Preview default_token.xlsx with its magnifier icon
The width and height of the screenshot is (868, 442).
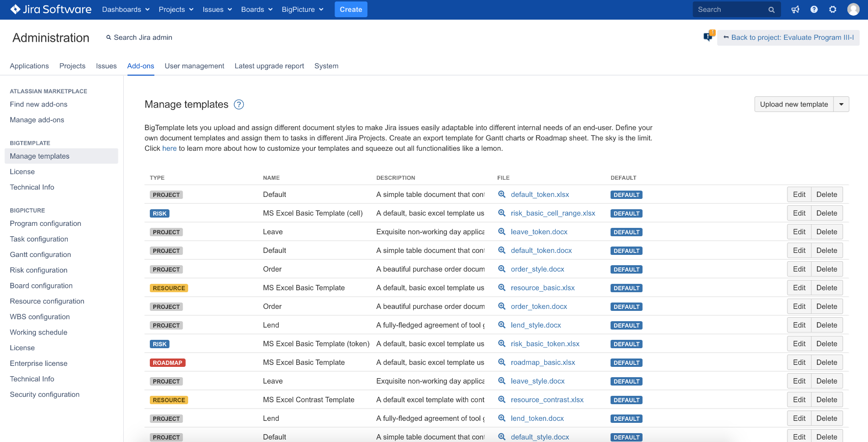pyautogui.click(x=502, y=194)
